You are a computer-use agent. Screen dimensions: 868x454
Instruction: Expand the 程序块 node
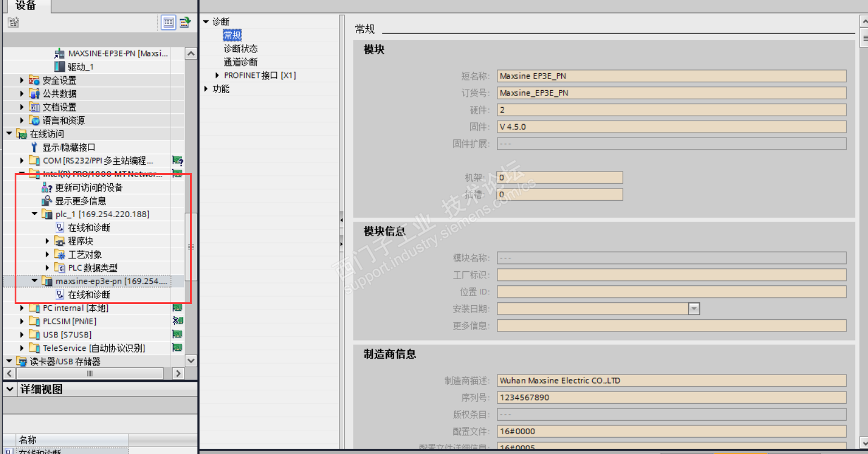tap(47, 241)
